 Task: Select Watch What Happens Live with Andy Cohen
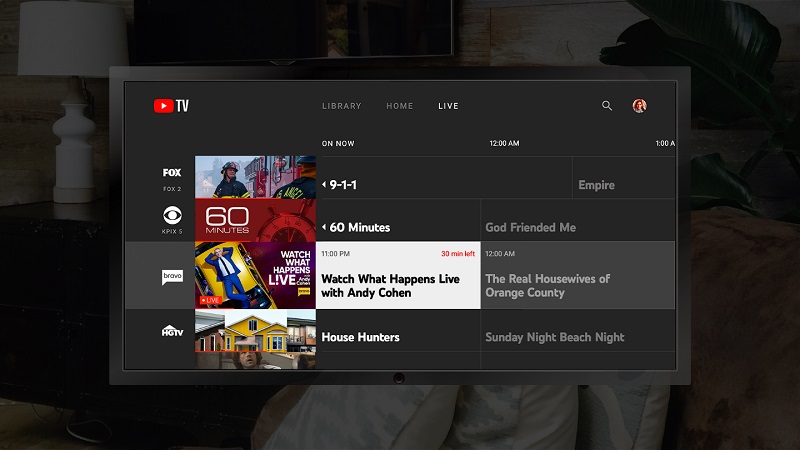point(398,276)
